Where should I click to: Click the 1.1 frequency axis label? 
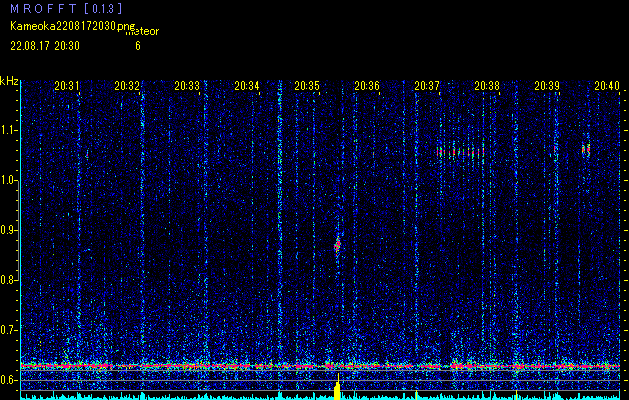8,130
